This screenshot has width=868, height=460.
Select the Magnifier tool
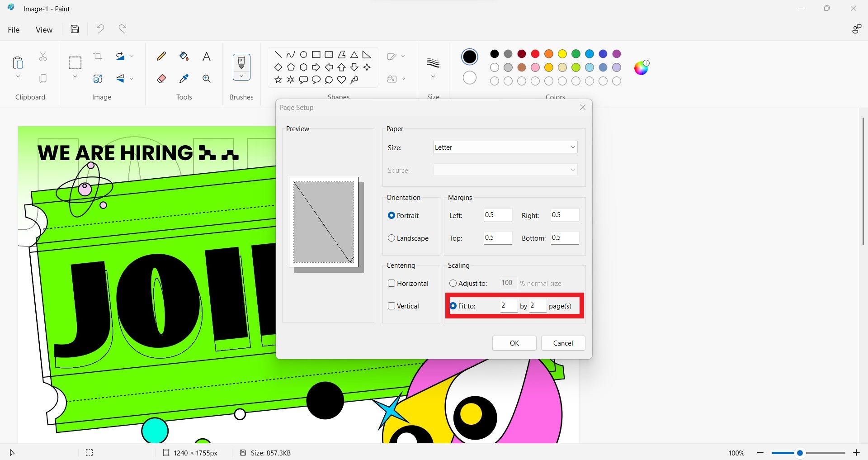point(207,78)
